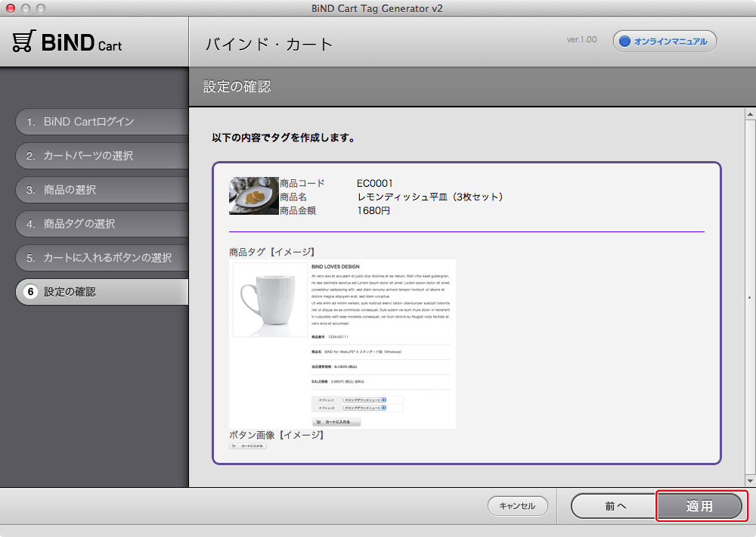Click the white mug product tag preview image

pos(270,300)
